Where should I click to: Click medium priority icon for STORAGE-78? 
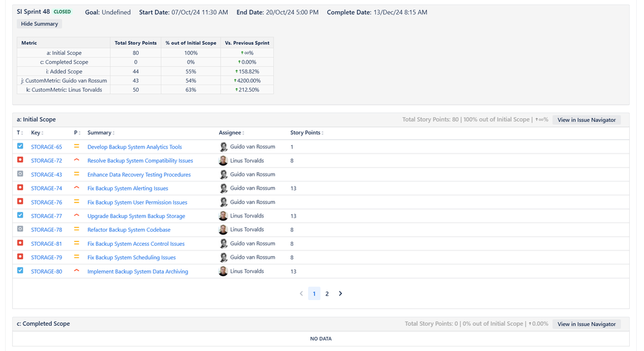[x=77, y=229]
